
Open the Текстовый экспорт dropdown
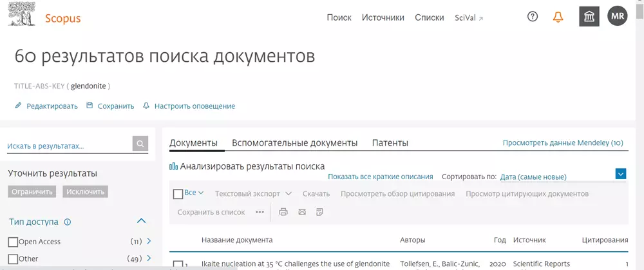[253, 193]
